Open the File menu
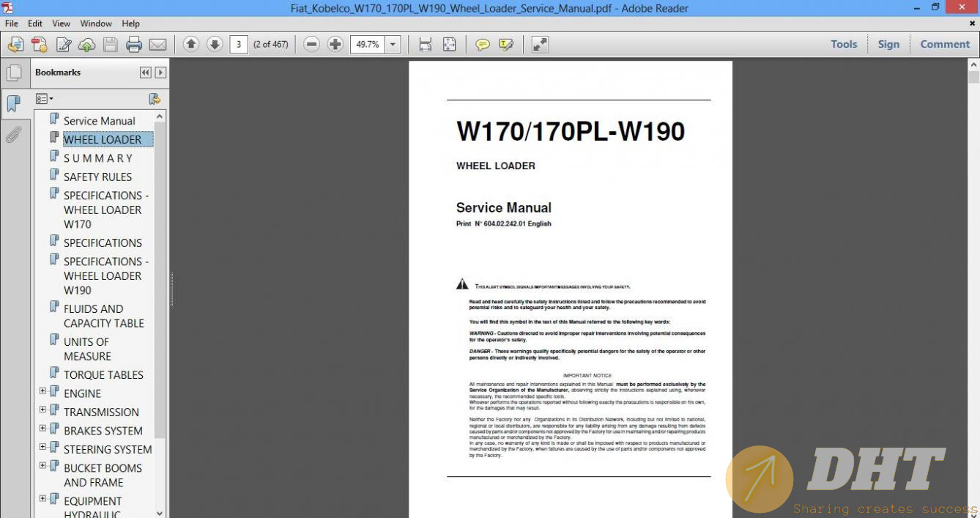The width and height of the screenshot is (980, 518). pos(12,23)
